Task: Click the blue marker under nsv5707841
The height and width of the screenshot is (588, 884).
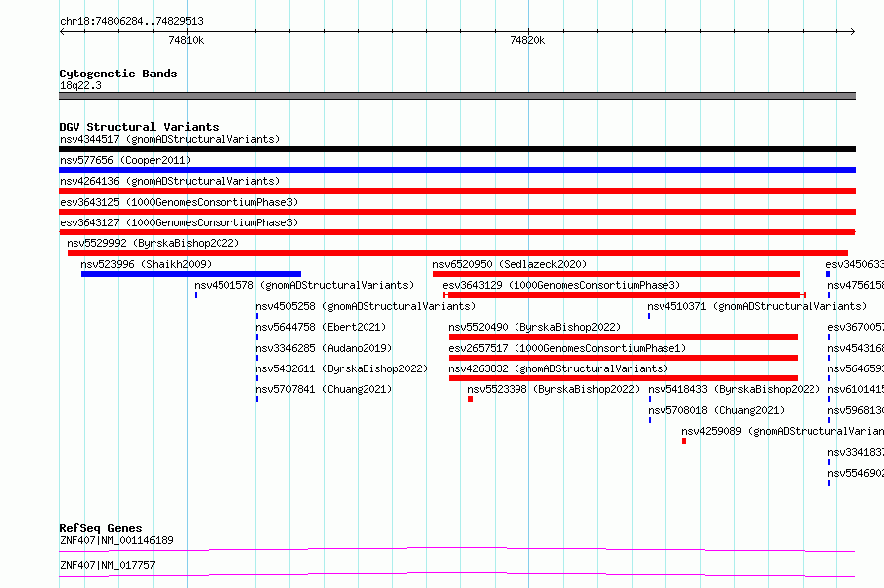Action: pyautogui.click(x=257, y=399)
